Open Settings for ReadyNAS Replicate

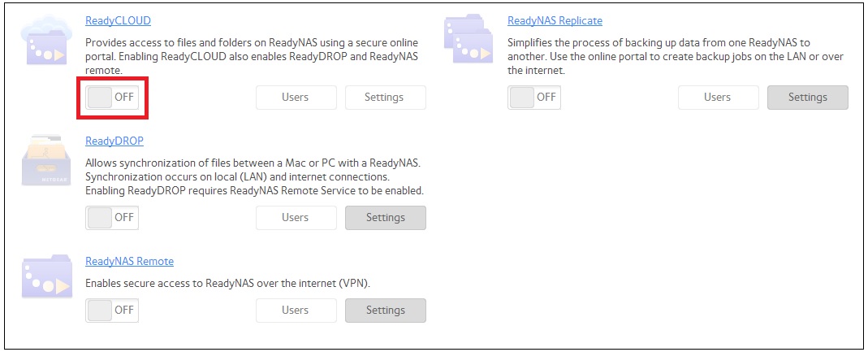coord(807,98)
